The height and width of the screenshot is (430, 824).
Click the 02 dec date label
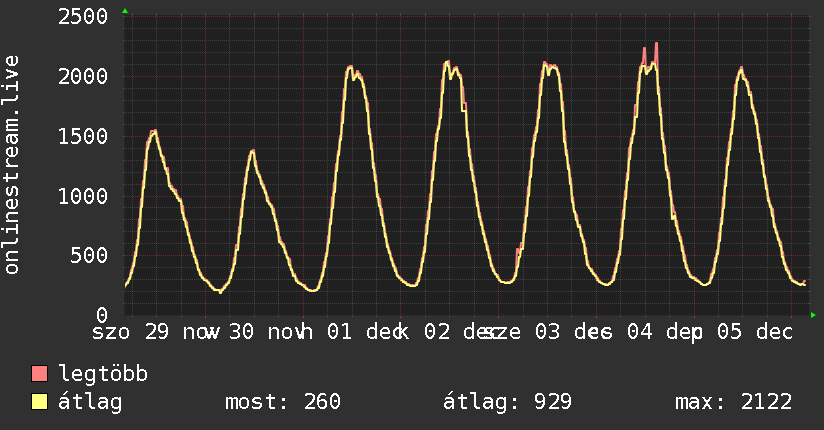(462, 332)
